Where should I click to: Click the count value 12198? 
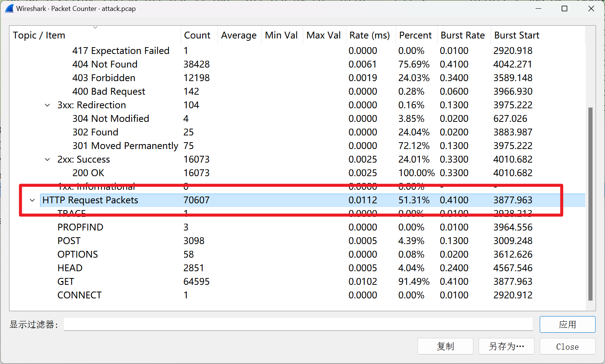click(x=197, y=78)
